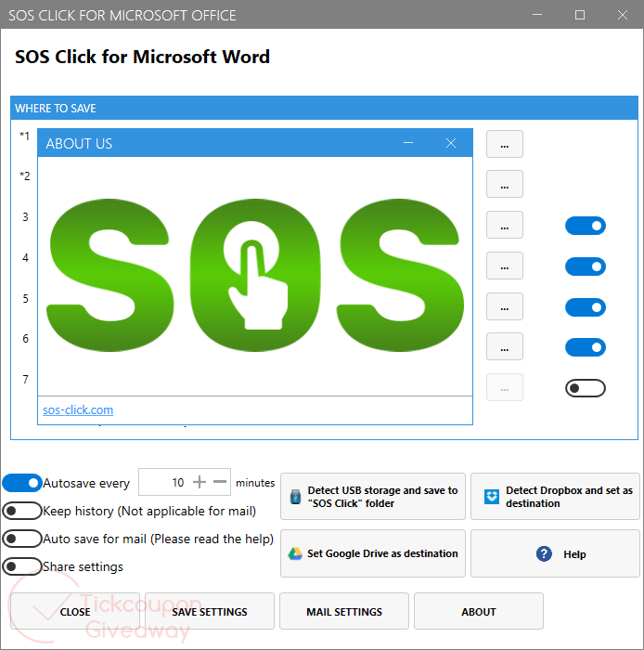Click the ABOUT button
644x650 pixels.
click(x=479, y=611)
